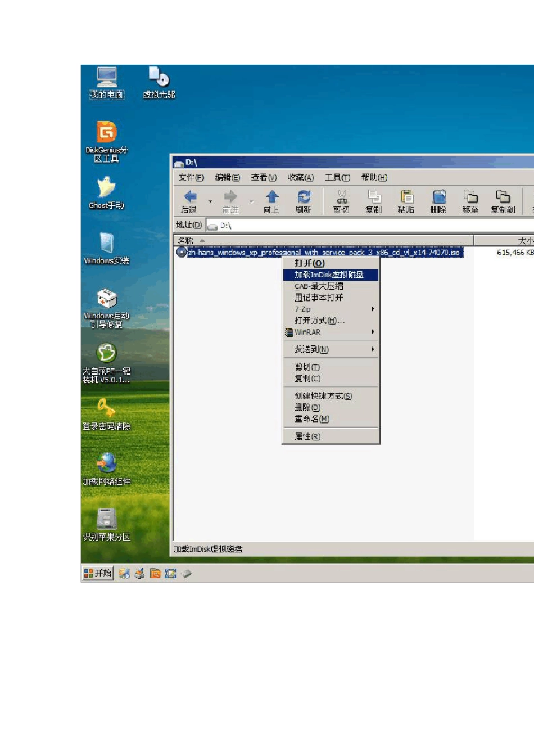This screenshot has width=534, height=756.
Task: Open the 登录密码清除 key desktop icon
Action: click(x=106, y=408)
